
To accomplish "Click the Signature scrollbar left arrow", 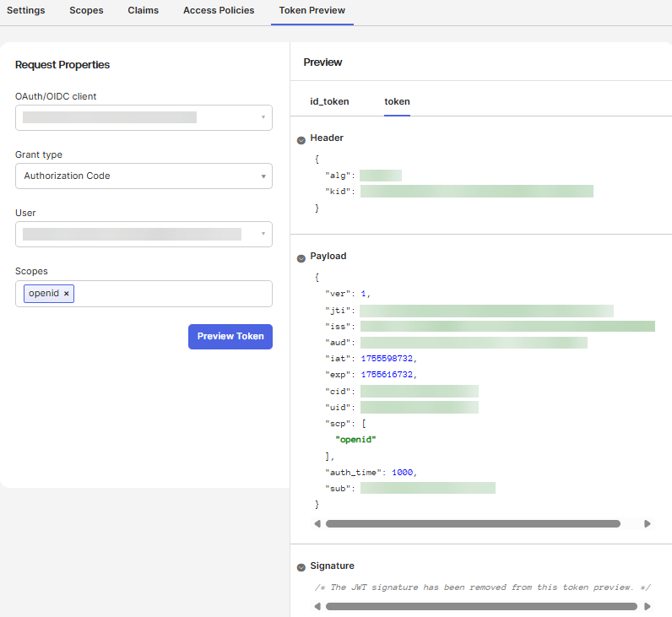I will pos(317,606).
